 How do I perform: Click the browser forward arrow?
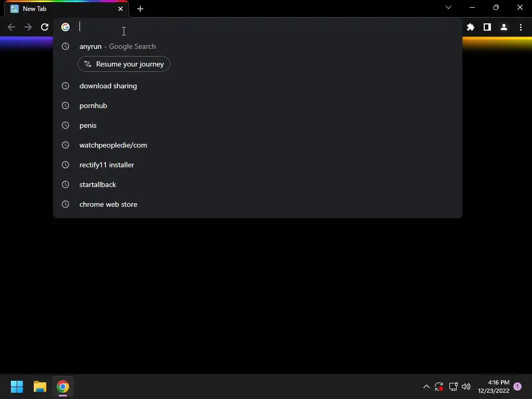click(28, 27)
